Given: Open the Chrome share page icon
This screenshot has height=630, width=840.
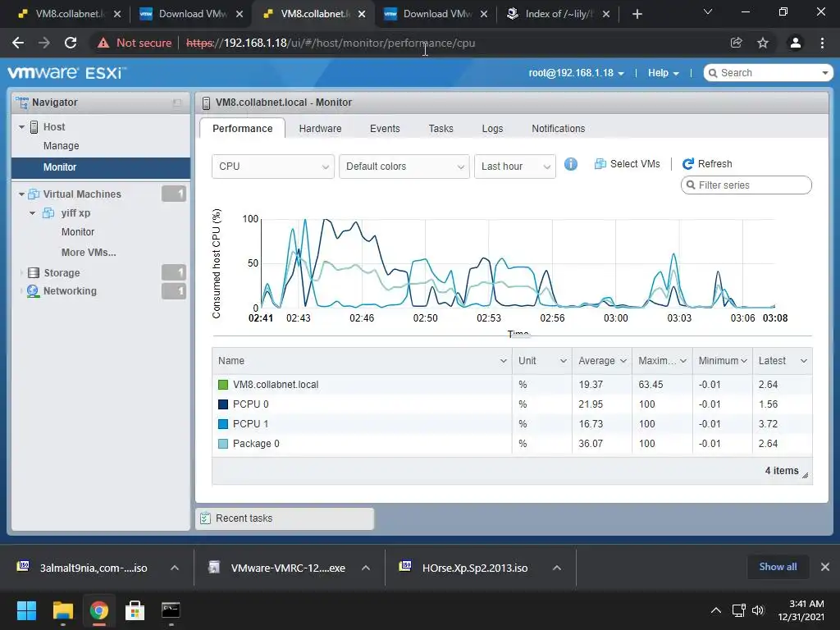Looking at the screenshot, I should (736, 43).
